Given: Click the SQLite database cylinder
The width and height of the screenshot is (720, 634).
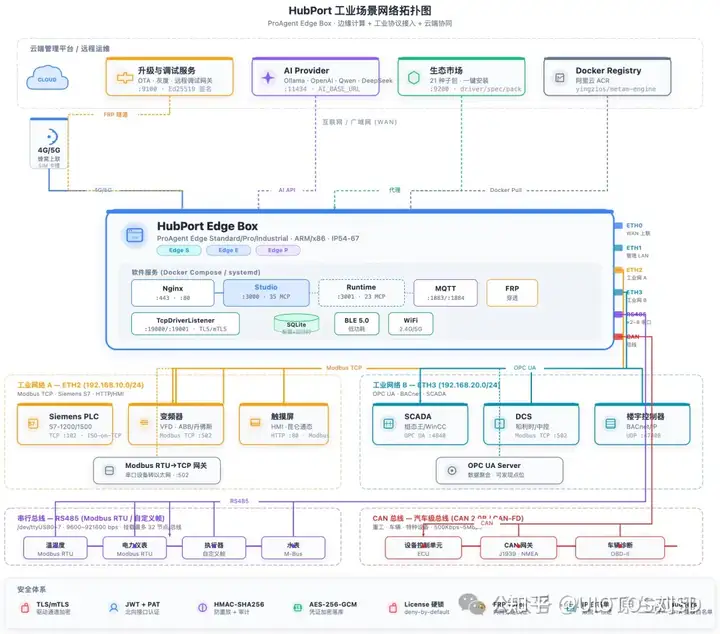Looking at the screenshot, I should click(x=296, y=324).
